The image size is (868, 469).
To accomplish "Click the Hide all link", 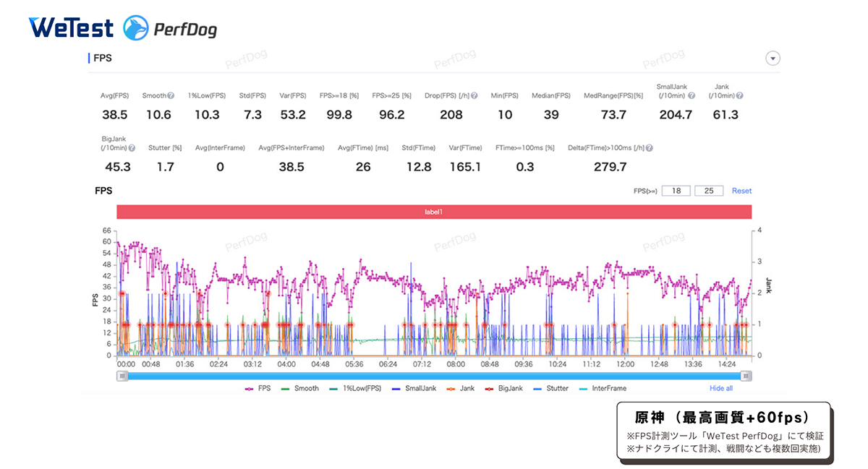I will 721,388.
